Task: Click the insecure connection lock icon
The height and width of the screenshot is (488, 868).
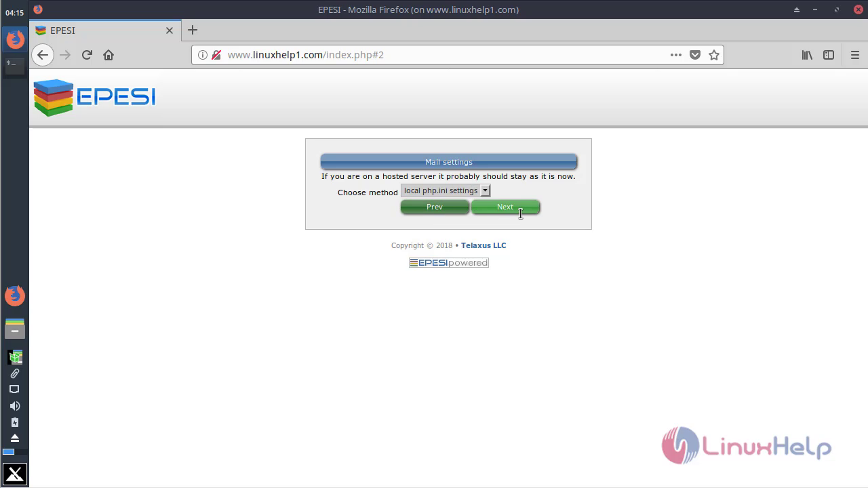Action: tap(216, 55)
